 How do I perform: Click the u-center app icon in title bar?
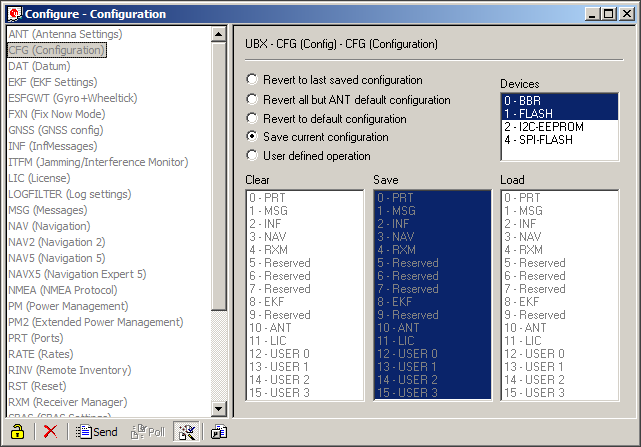coord(14,13)
